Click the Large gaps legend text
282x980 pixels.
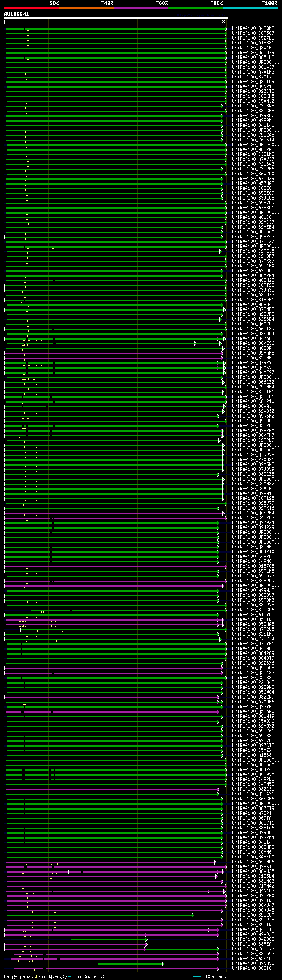coord(54,976)
